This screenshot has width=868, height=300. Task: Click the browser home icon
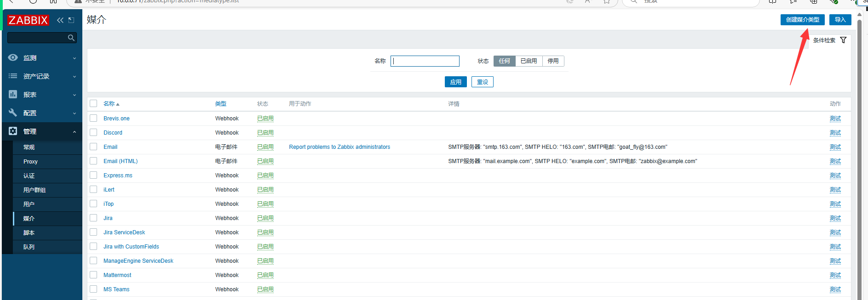tap(53, 1)
